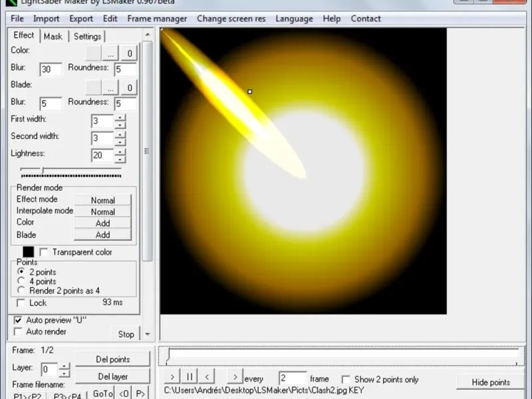
Task: Open '...' picker button for Blade
Action: (110, 88)
